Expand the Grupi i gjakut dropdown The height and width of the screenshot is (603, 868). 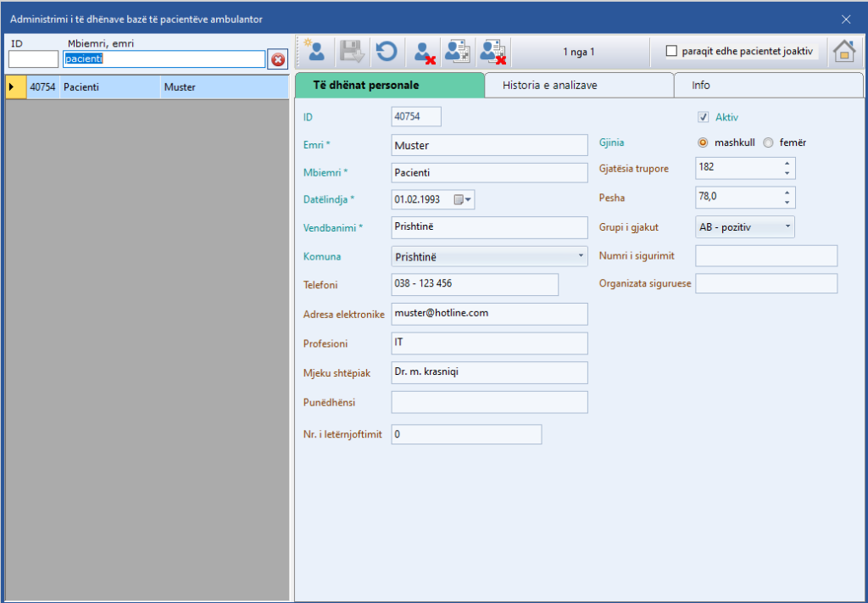(x=787, y=227)
